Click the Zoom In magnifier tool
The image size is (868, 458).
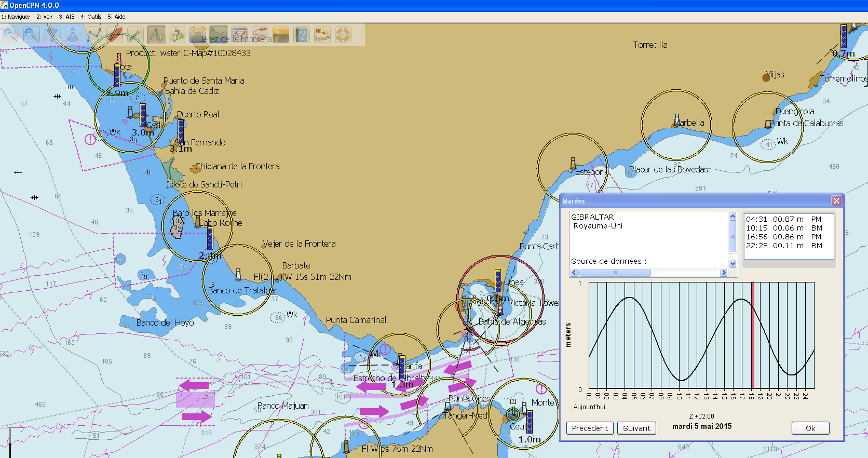point(10,35)
